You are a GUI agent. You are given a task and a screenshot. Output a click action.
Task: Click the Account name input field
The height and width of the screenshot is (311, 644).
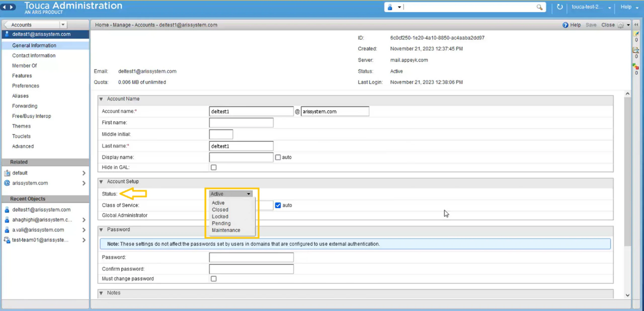[251, 111]
